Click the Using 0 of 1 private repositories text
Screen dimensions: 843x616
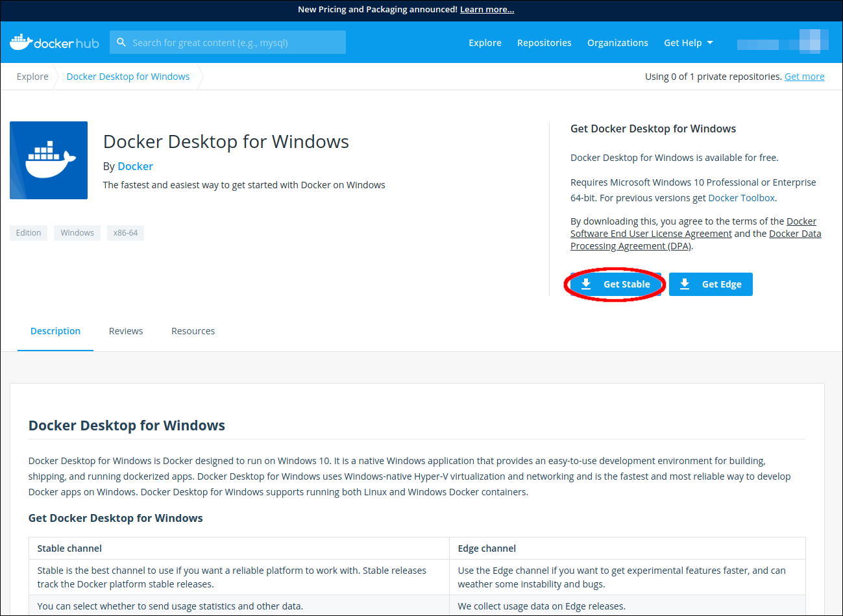[713, 77]
